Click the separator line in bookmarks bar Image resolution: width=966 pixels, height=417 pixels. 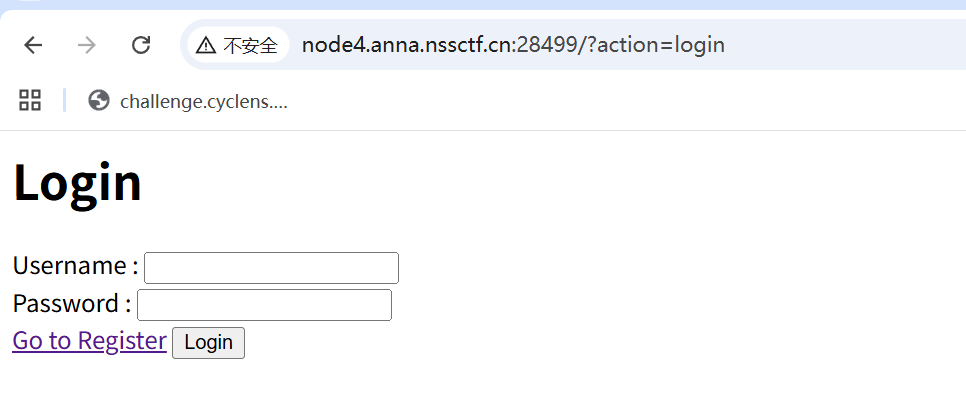tap(64, 100)
